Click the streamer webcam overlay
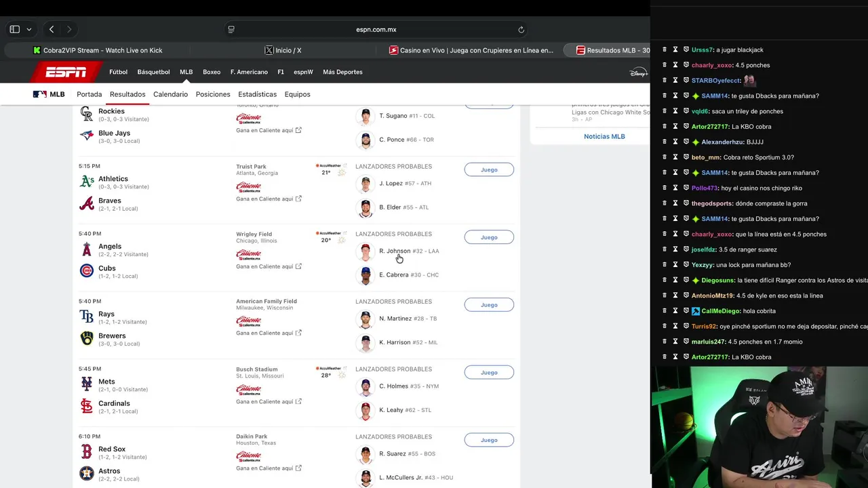868x488 pixels. [759, 427]
